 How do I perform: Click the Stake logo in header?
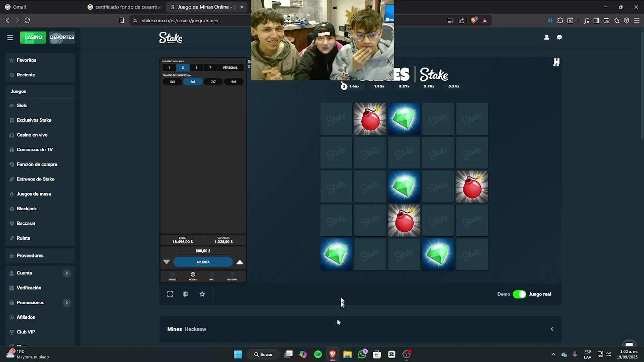point(171,38)
